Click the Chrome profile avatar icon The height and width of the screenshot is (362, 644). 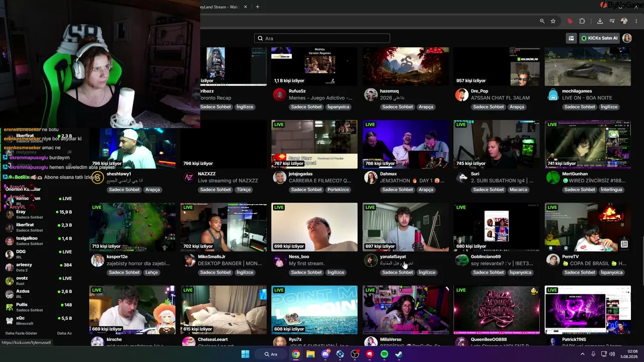[624, 21]
